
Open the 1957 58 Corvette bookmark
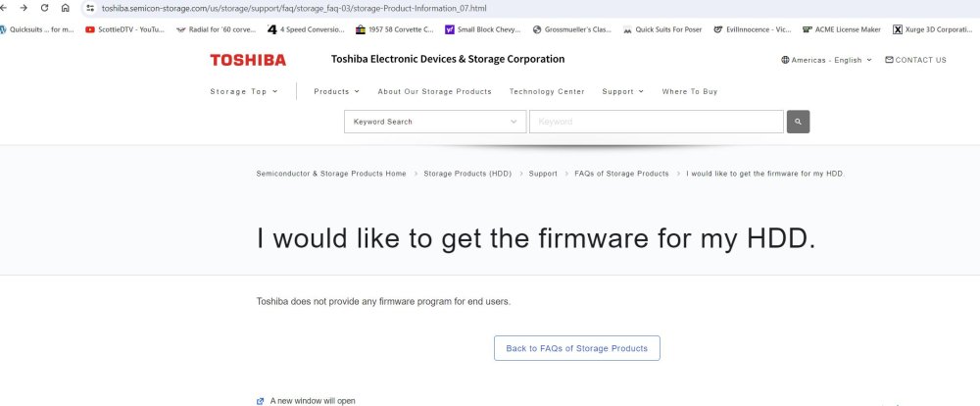(x=394, y=29)
